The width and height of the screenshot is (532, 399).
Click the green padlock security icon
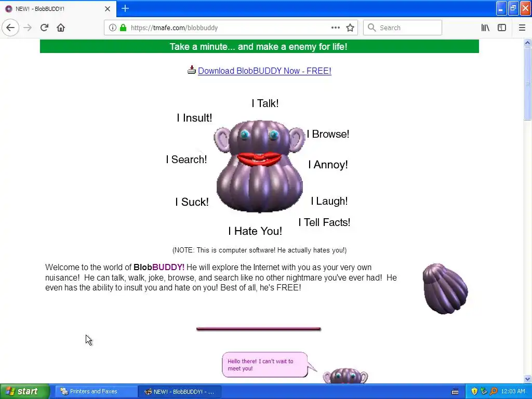(123, 28)
